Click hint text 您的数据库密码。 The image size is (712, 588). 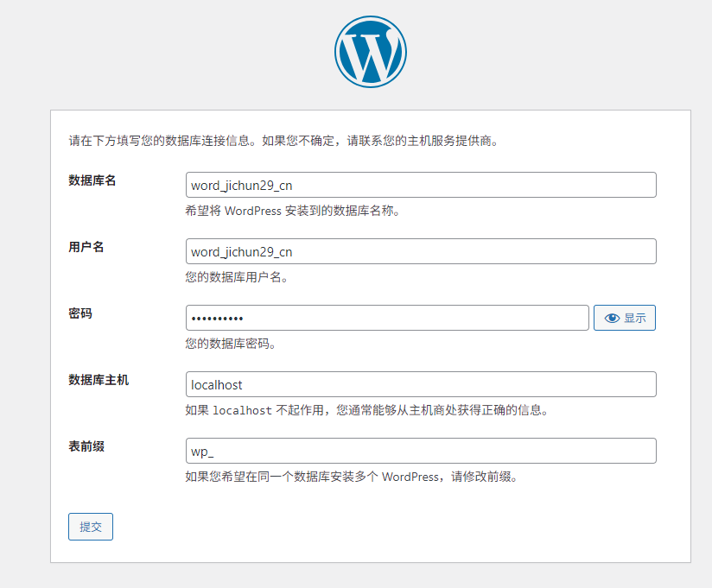[x=231, y=344]
